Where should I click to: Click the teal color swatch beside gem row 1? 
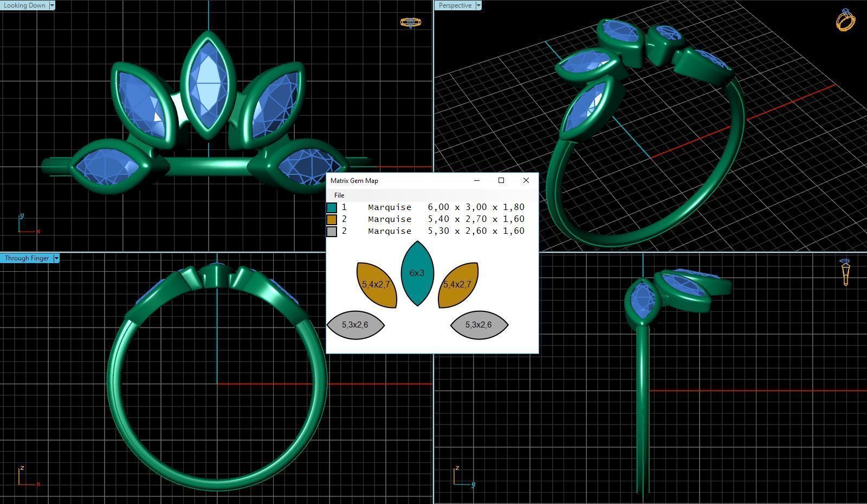click(x=331, y=207)
